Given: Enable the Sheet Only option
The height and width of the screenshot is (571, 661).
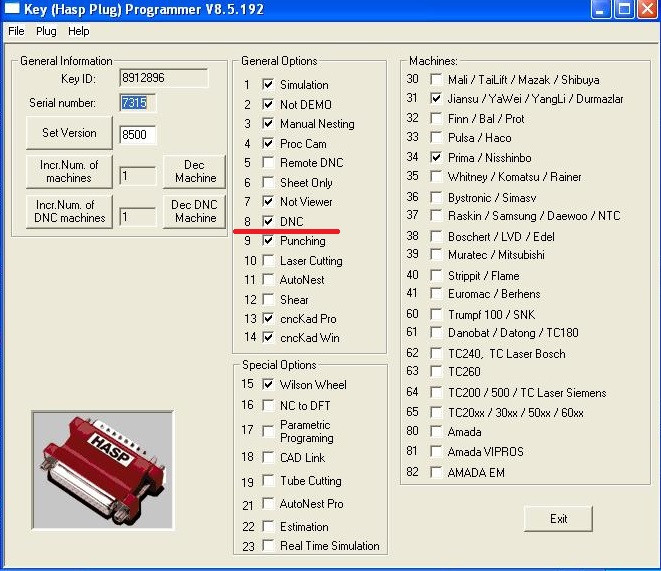Looking at the screenshot, I should point(268,182).
